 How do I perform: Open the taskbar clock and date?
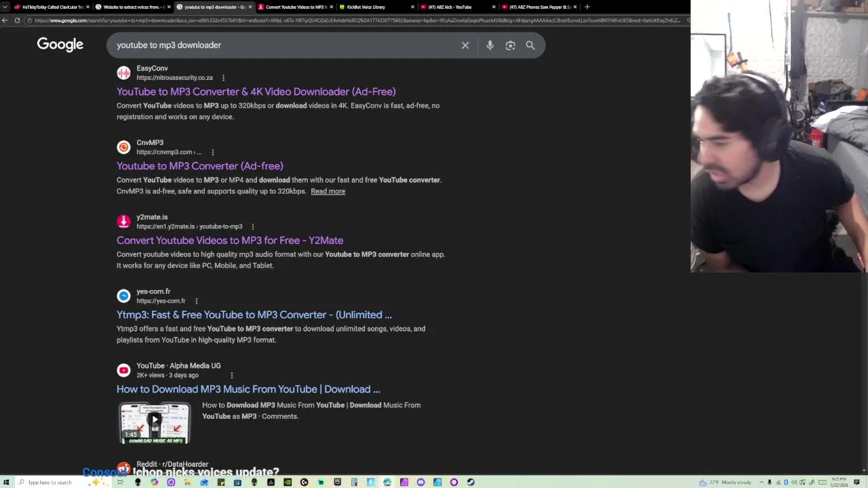[839, 482]
